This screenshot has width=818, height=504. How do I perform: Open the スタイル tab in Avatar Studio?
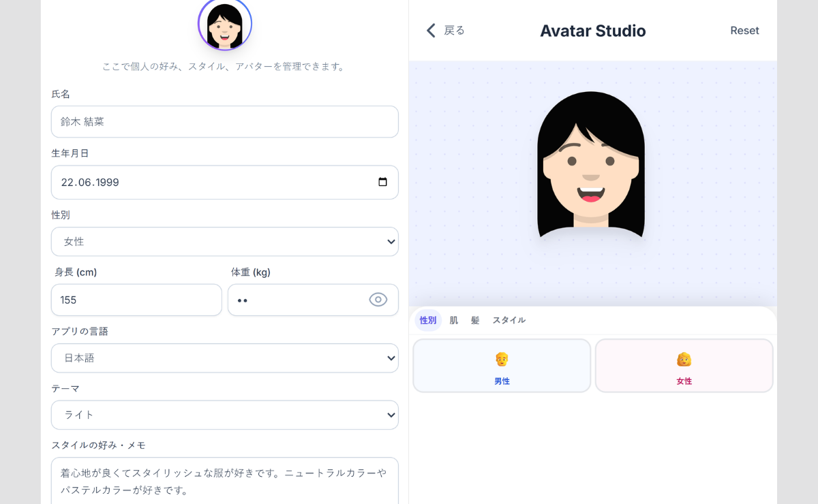[509, 320]
